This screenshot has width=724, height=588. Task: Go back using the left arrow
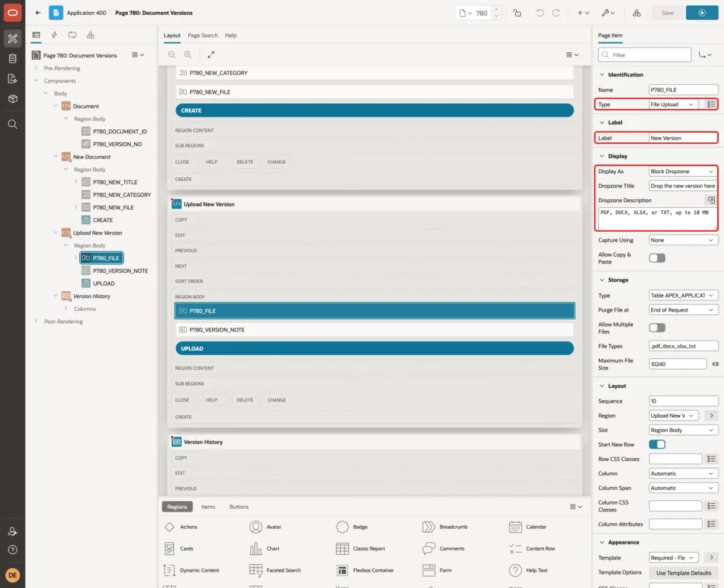click(x=38, y=13)
